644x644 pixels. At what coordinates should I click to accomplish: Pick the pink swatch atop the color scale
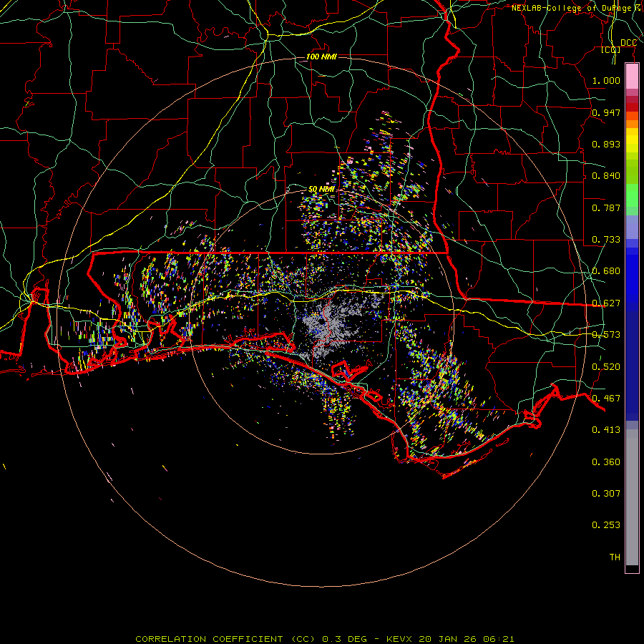click(x=632, y=75)
